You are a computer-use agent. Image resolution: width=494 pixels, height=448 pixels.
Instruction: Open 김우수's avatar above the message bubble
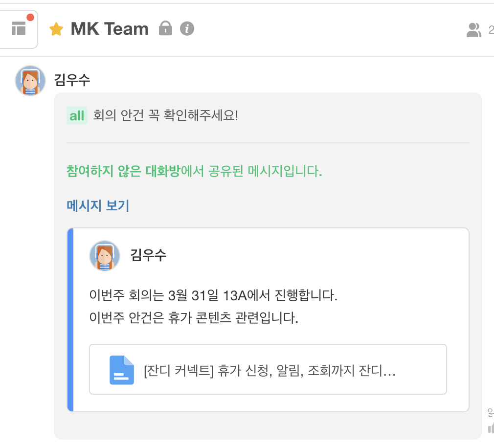click(x=30, y=81)
